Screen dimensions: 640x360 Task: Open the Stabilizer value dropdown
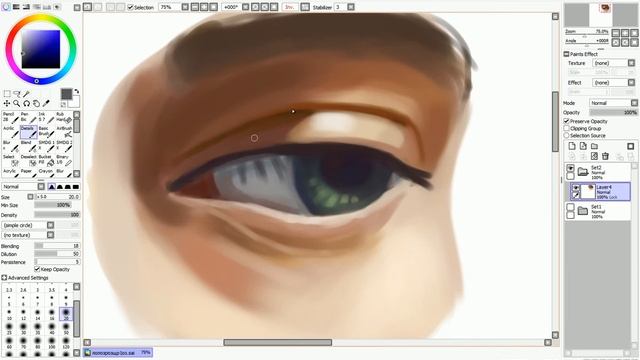click(351, 7)
